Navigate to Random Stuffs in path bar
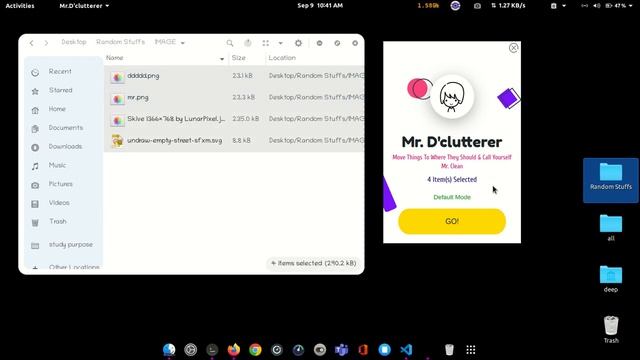The height and width of the screenshot is (360, 640). click(120, 42)
